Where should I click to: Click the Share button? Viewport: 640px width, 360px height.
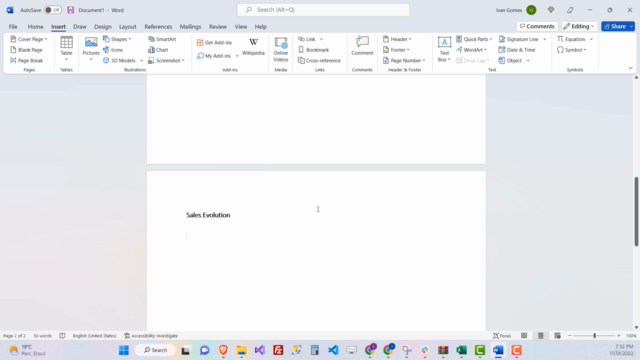click(x=615, y=26)
